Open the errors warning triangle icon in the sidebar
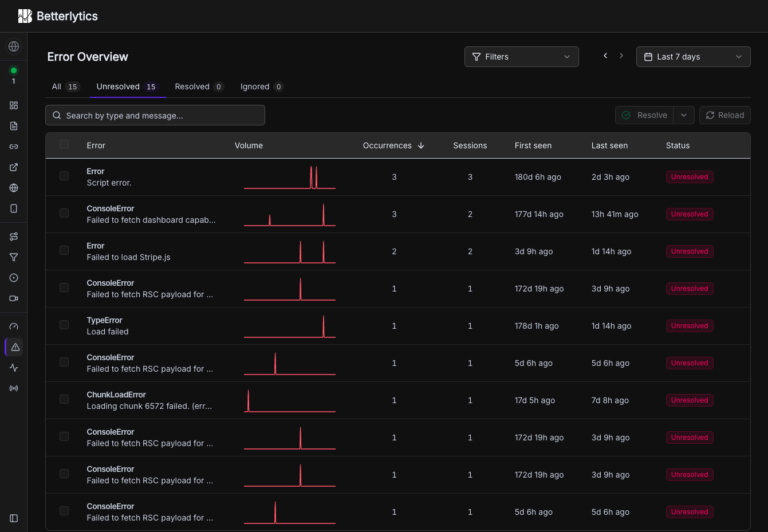The height and width of the screenshot is (532, 768). [x=15, y=347]
